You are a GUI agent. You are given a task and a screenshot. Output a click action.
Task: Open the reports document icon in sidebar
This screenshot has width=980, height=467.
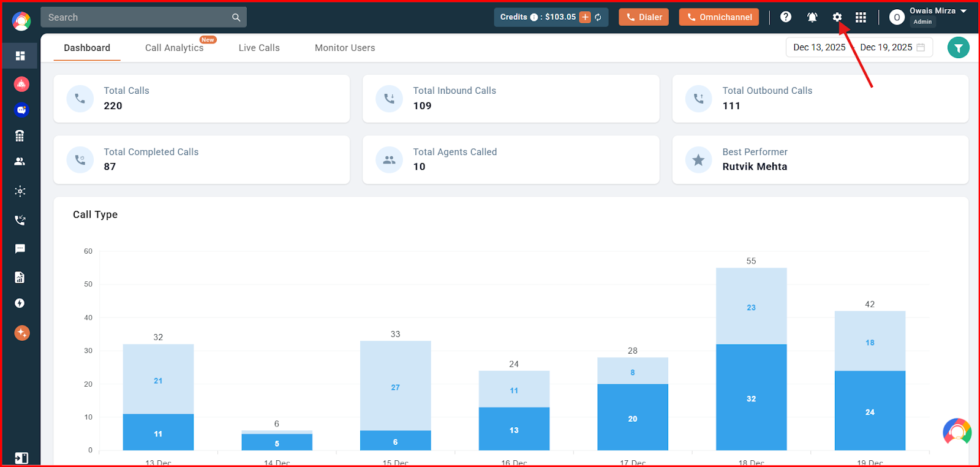coord(20,278)
